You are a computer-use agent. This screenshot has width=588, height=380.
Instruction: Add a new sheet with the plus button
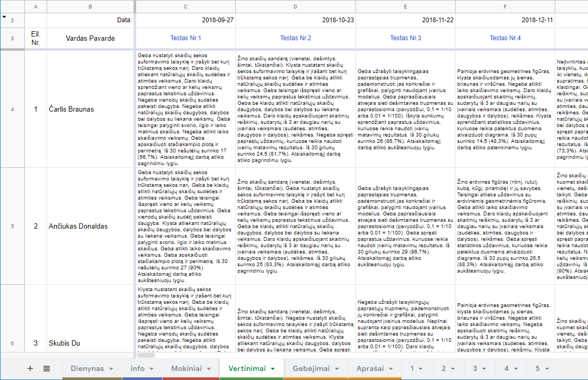[x=30, y=368]
